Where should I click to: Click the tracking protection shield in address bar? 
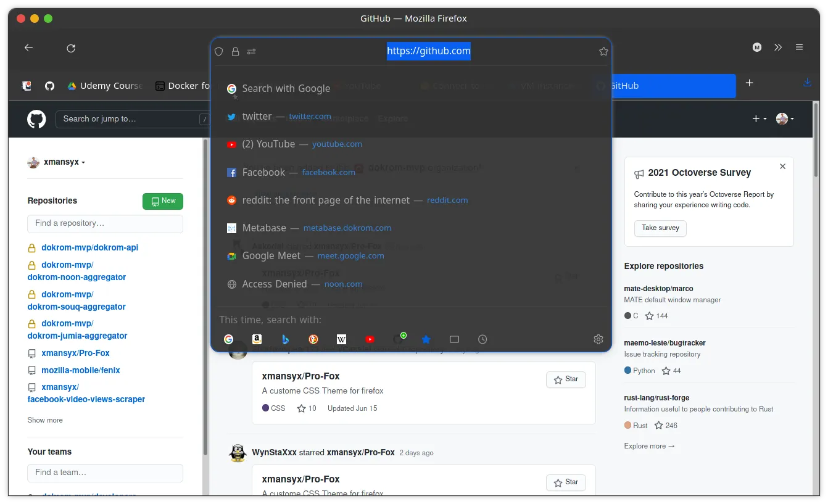pos(219,51)
